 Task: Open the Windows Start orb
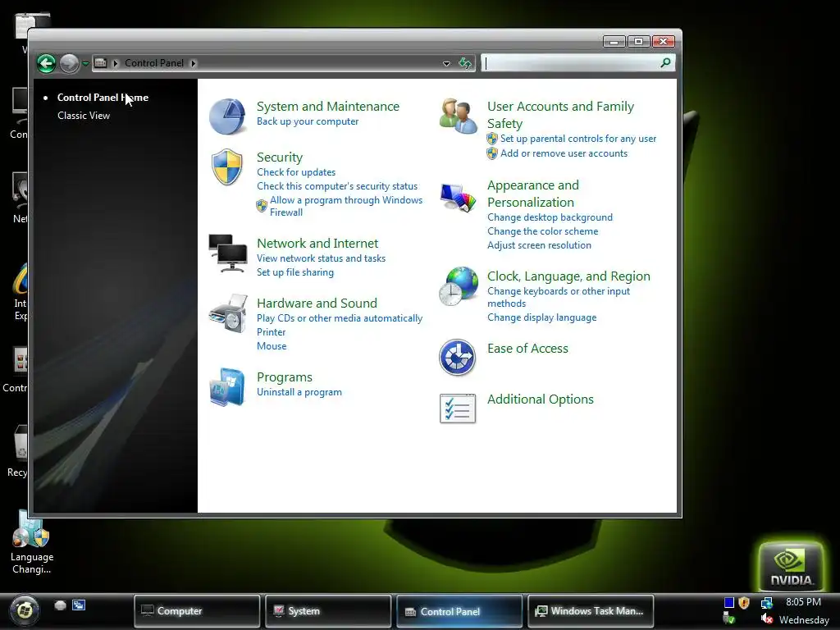[x=24, y=610]
